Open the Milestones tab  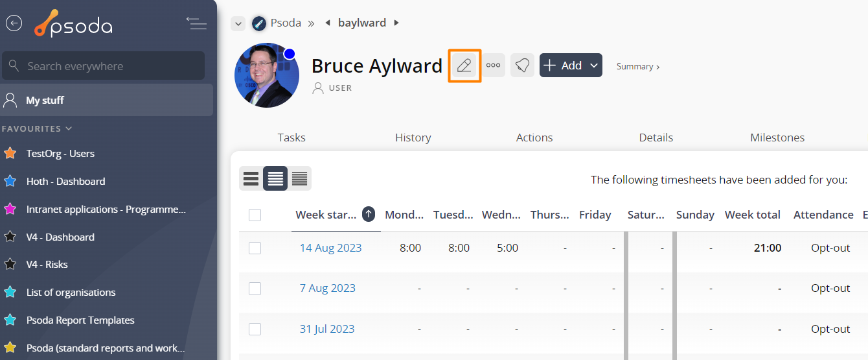point(777,138)
